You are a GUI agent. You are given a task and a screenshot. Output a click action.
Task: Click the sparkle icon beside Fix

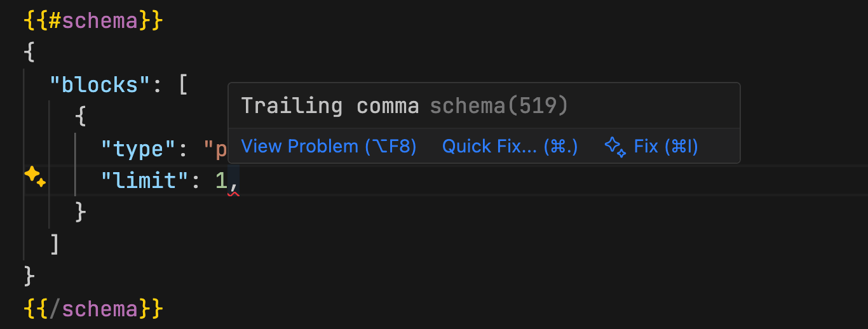(615, 147)
